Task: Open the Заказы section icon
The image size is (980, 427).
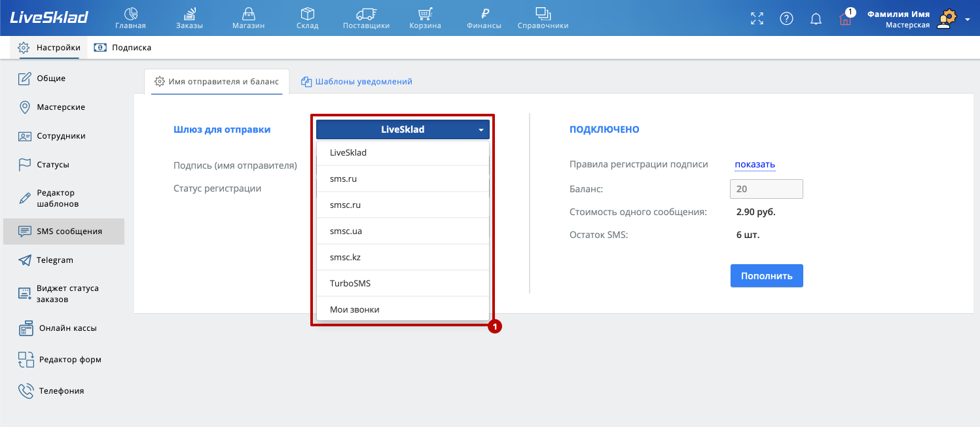Action: [189, 14]
